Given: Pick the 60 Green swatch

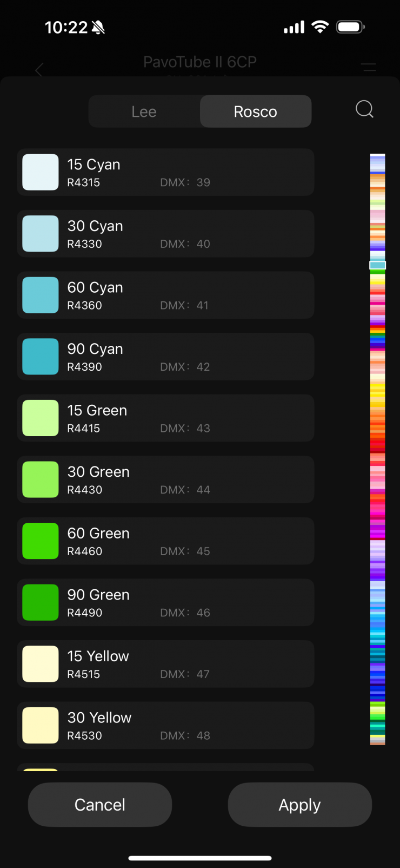Looking at the screenshot, I should click(x=41, y=541).
